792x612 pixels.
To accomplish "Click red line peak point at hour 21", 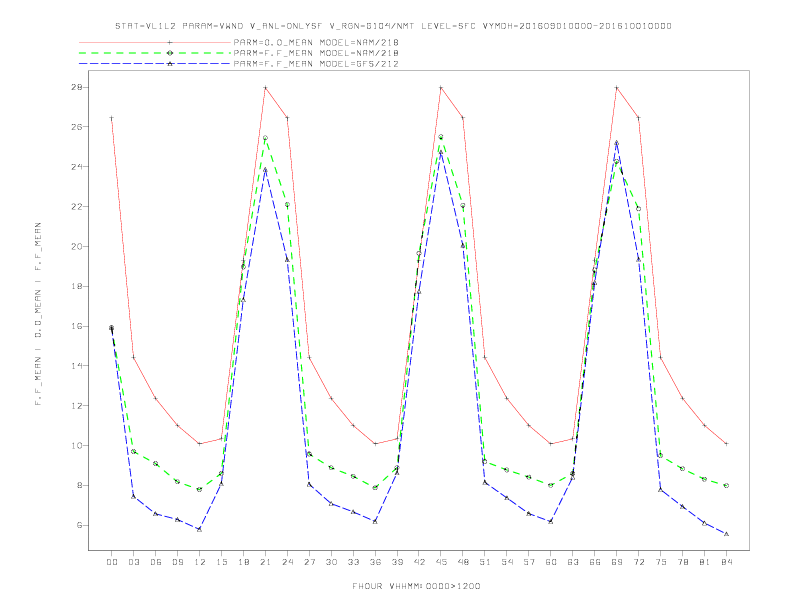I will [x=265, y=87].
